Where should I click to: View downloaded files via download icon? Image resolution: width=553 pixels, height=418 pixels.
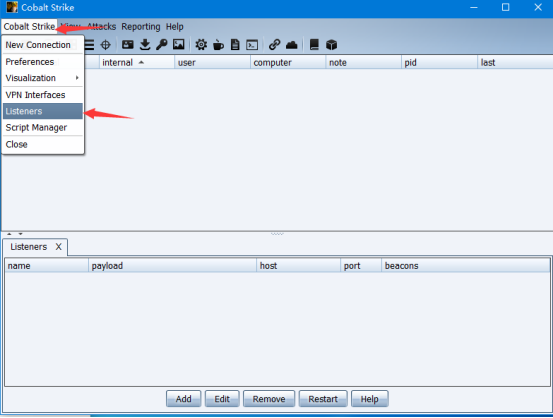click(x=145, y=44)
